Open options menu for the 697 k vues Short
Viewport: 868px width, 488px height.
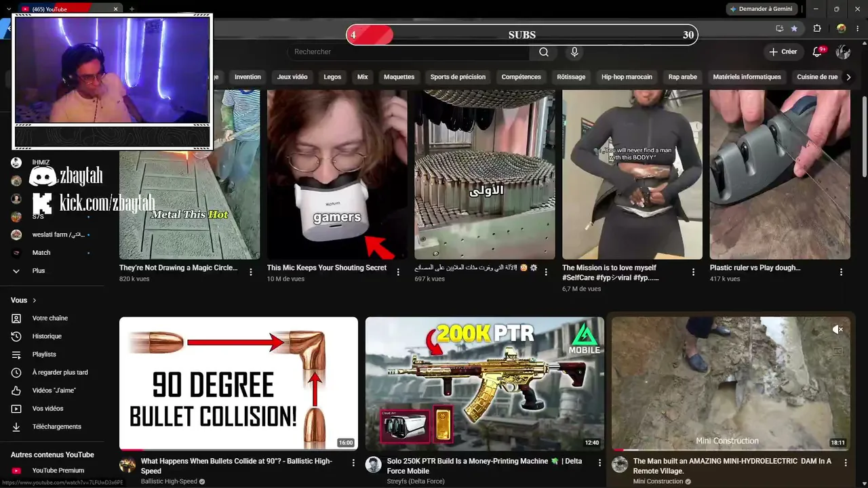pyautogui.click(x=546, y=272)
